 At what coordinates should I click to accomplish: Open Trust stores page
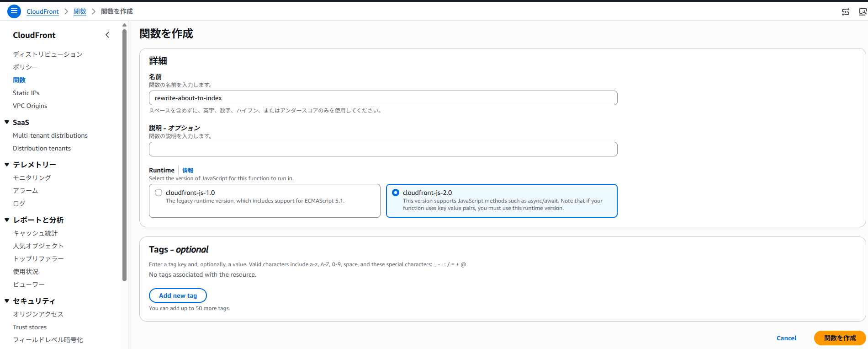pyautogui.click(x=30, y=327)
